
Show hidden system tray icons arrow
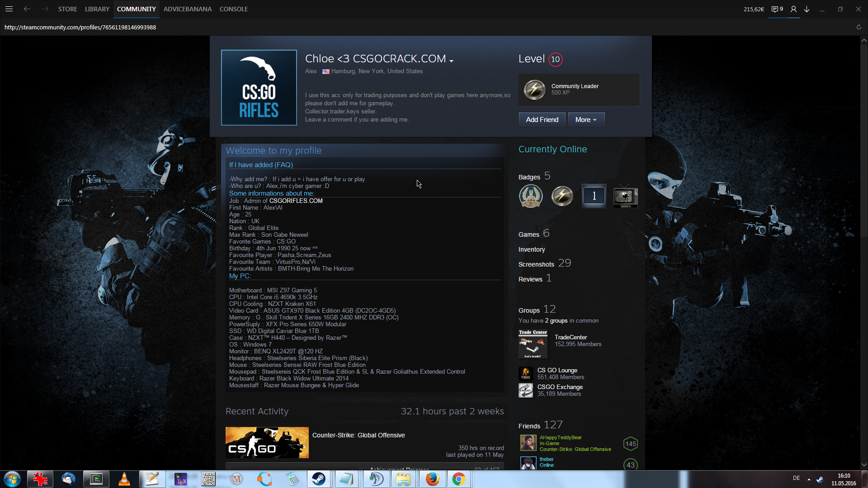point(809,479)
